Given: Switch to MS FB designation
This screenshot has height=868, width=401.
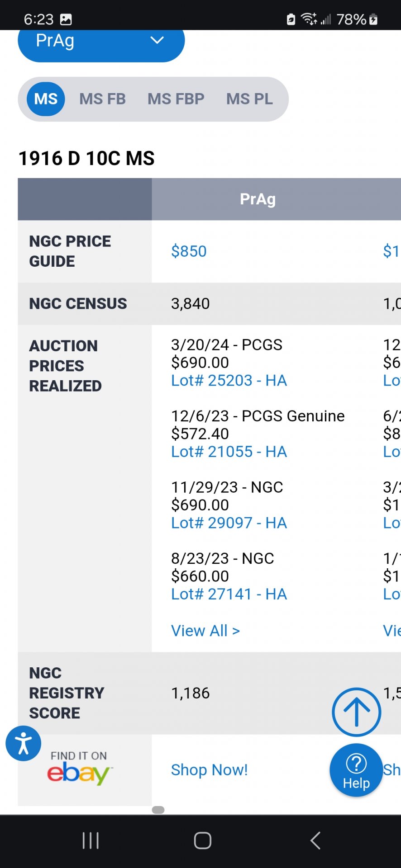Looking at the screenshot, I should [x=102, y=99].
